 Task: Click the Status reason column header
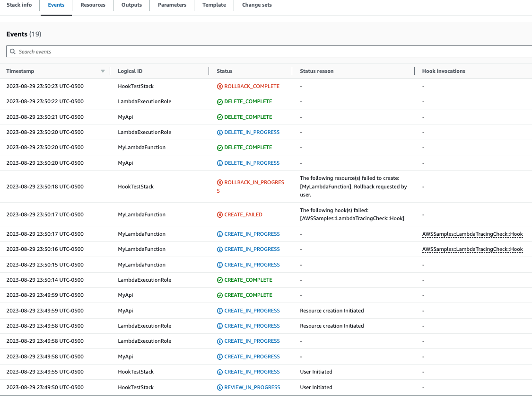point(317,71)
